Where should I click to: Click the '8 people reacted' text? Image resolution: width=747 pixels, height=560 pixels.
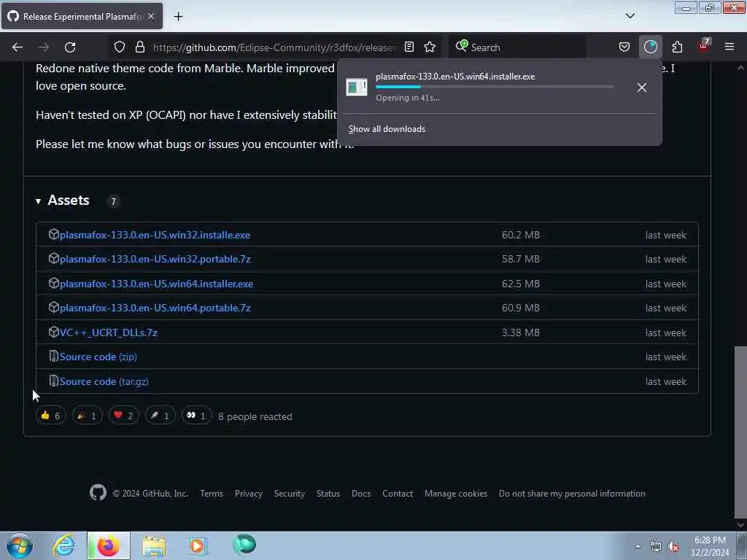click(255, 416)
